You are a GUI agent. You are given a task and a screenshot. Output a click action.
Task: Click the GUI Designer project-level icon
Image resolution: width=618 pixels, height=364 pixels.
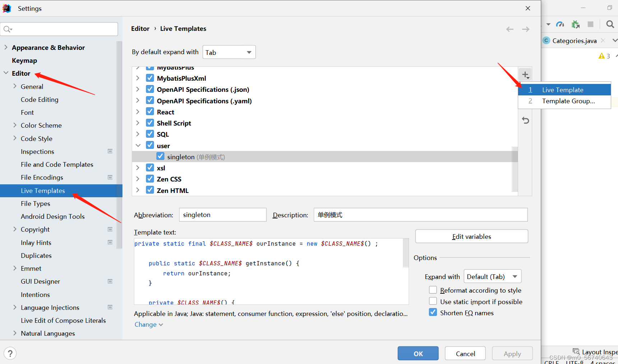click(x=110, y=281)
